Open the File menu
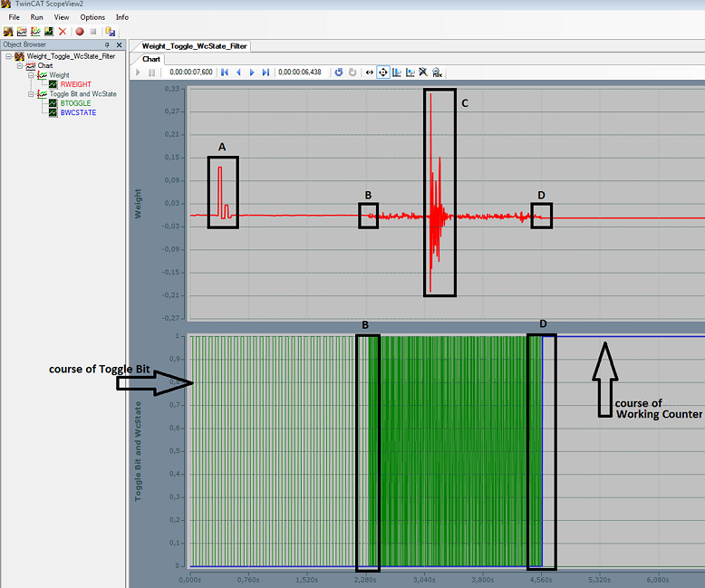The width and height of the screenshot is (705, 588). pyautogui.click(x=14, y=17)
